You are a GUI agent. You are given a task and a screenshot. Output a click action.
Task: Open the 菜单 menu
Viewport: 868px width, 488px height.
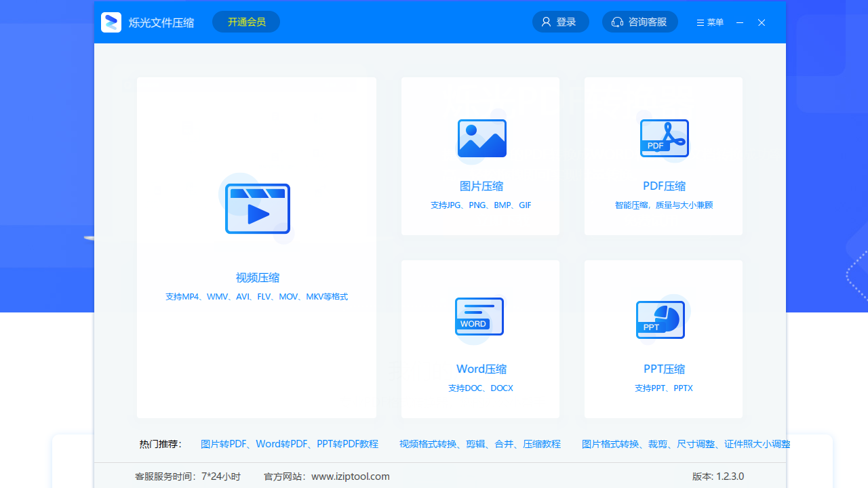[x=709, y=22]
